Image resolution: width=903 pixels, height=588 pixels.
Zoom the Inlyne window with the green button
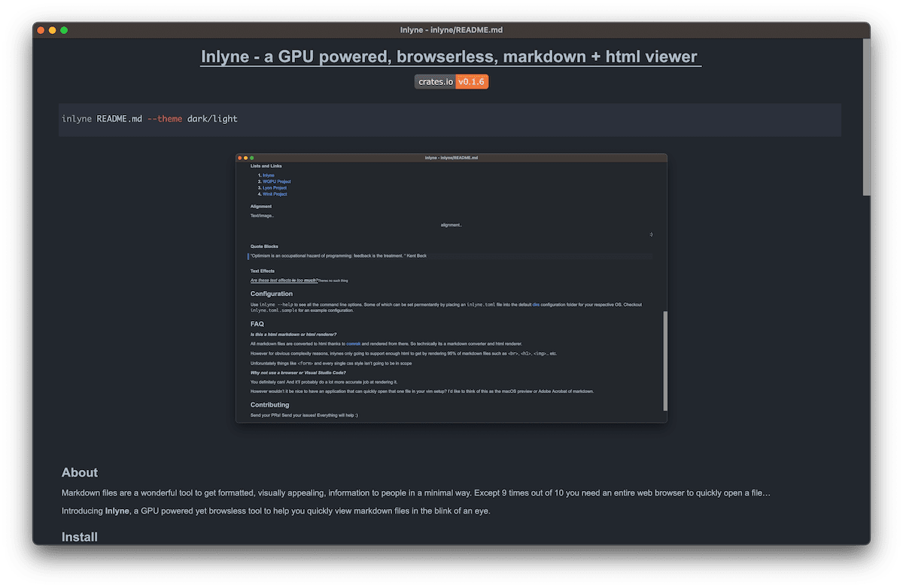coord(64,30)
